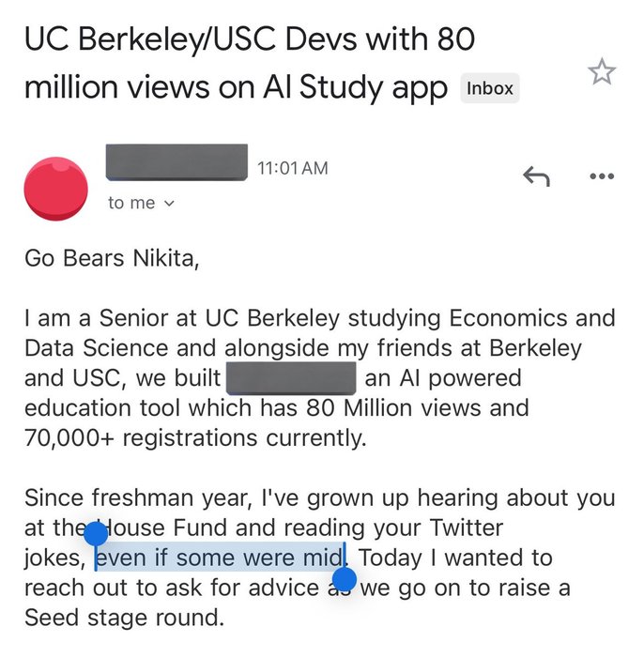The width and height of the screenshot is (644, 657).
Task: Tap the redacted app name in the body
Action: pos(291,379)
